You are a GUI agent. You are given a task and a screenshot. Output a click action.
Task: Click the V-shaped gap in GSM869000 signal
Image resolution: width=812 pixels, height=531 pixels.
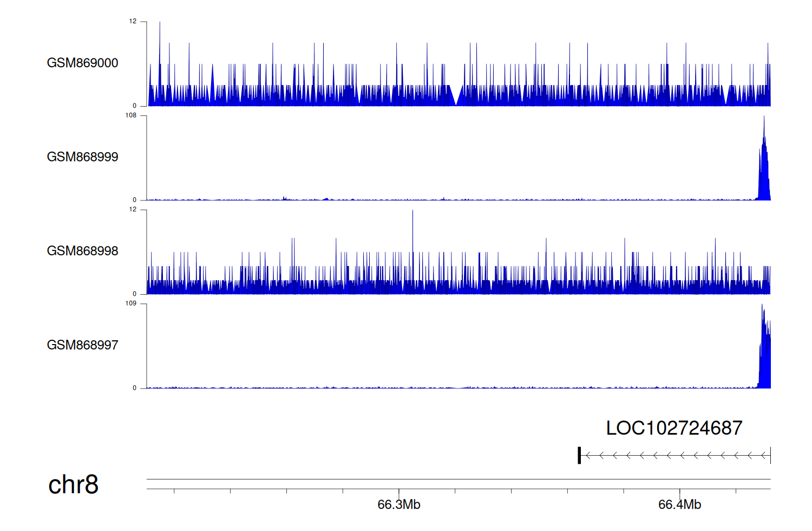click(x=456, y=98)
